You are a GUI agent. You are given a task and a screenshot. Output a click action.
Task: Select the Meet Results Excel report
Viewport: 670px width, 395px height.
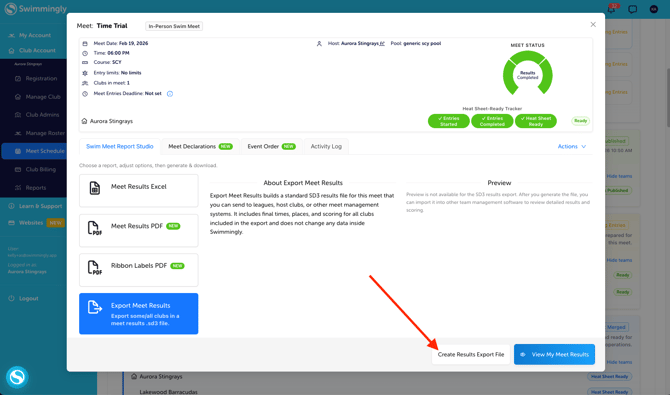tap(138, 190)
